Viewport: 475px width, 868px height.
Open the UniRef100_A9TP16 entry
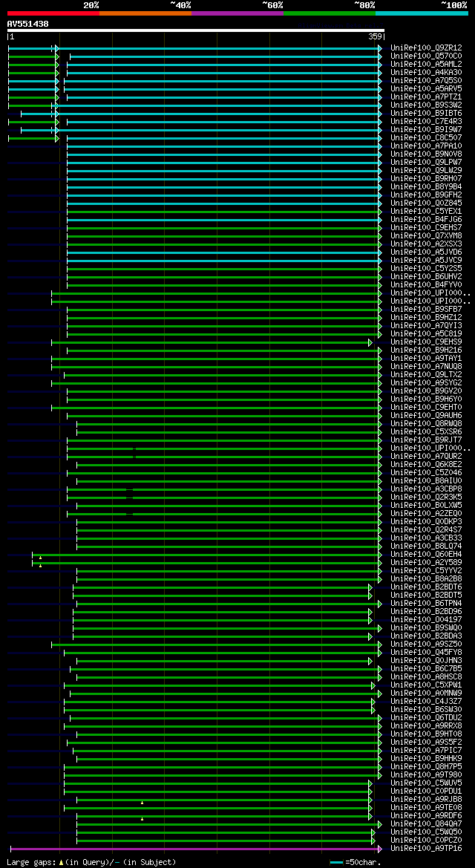click(426, 848)
